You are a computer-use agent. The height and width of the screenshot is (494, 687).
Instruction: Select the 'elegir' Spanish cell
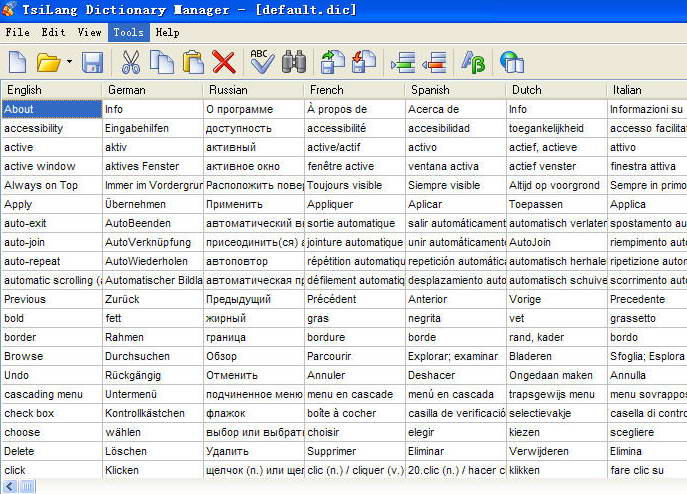pos(456,432)
